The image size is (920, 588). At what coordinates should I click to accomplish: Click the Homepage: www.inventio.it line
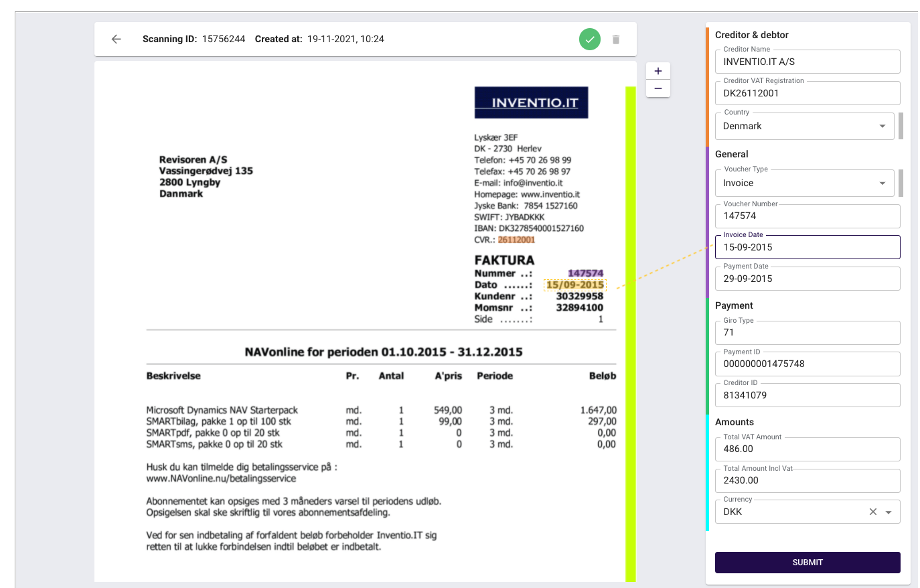(527, 194)
